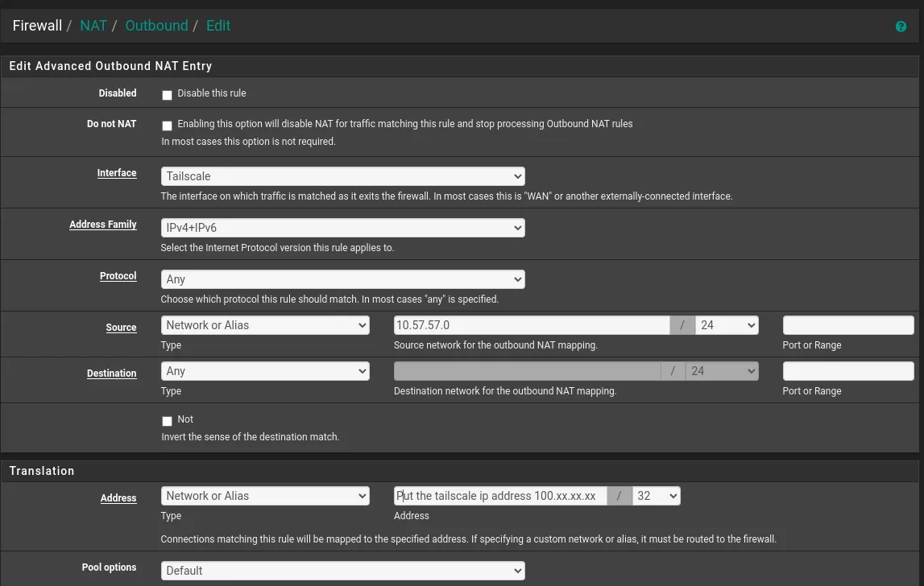The width and height of the screenshot is (924, 586).
Task: Open the Destination Type dropdown set to Any
Action: (x=265, y=370)
